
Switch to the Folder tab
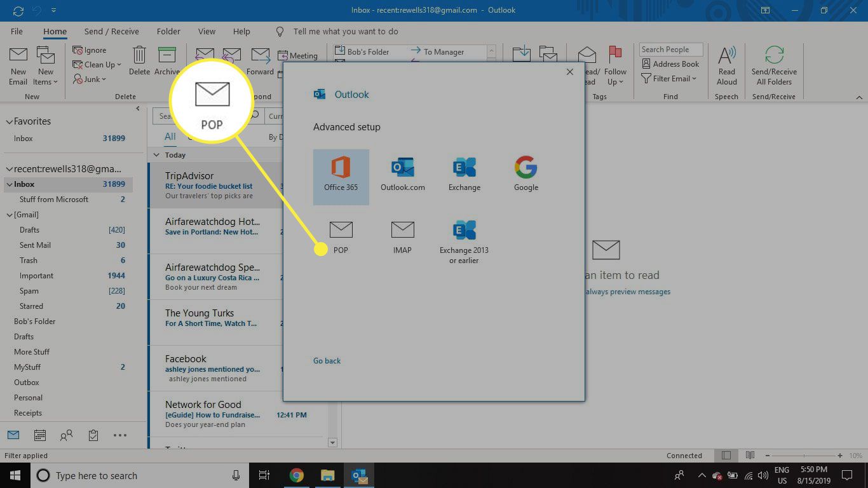coord(168,31)
